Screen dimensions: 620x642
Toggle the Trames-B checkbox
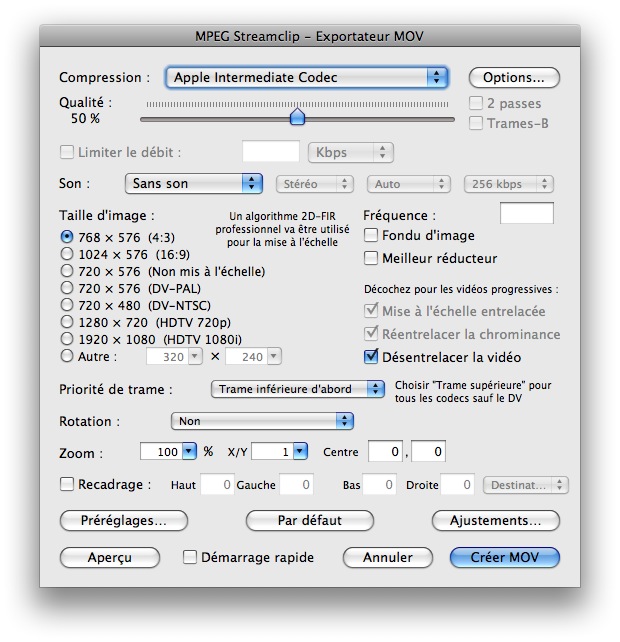coord(475,123)
